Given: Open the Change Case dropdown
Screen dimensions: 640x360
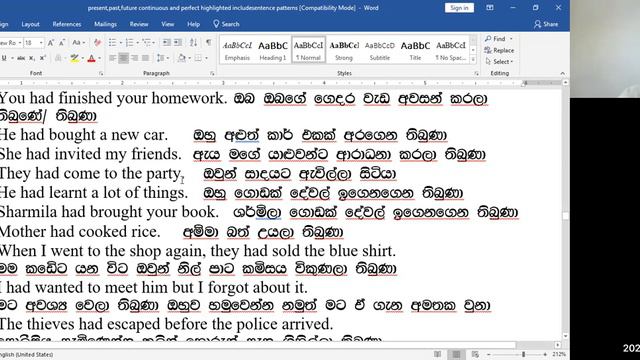Looking at the screenshot, I should coord(78,42).
